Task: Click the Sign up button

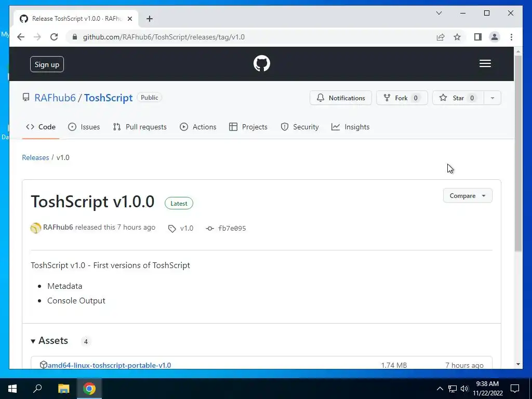Action: click(47, 64)
